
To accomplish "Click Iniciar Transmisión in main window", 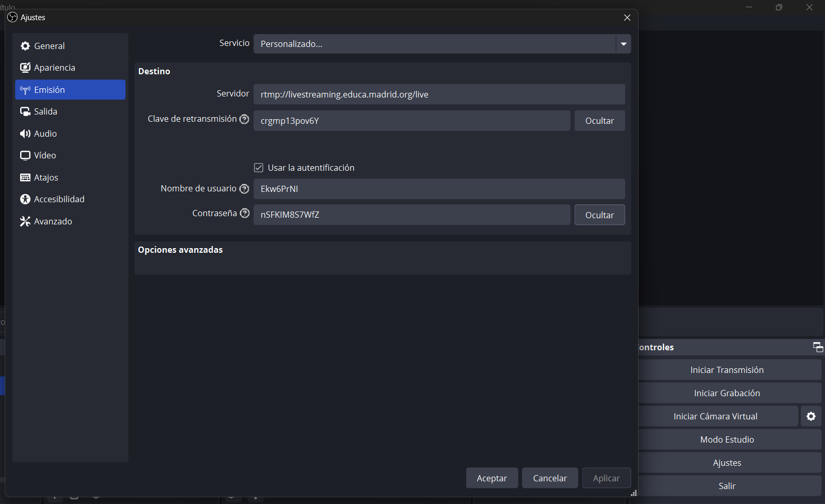I will click(729, 370).
